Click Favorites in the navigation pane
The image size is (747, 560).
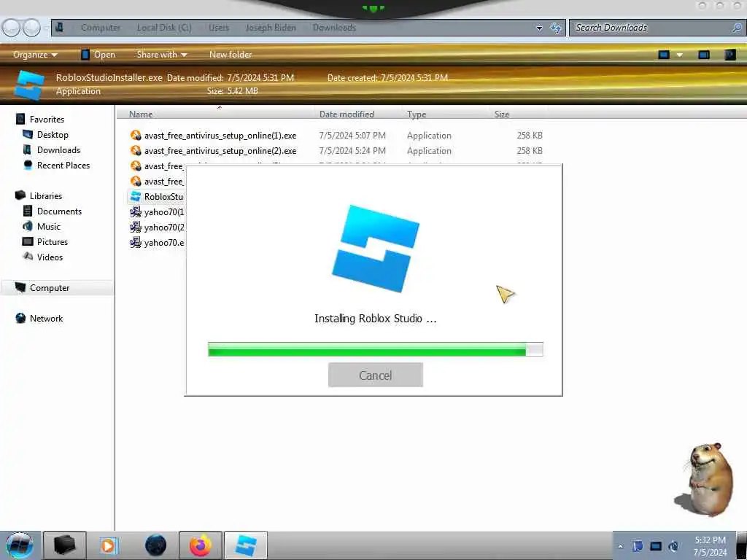pyautogui.click(x=47, y=120)
